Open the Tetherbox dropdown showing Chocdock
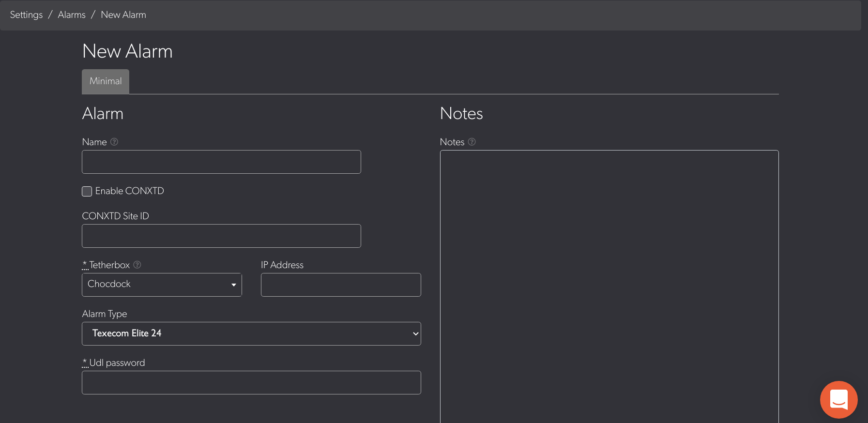The height and width of the screenshot is (423, 868). coord(162,285)
